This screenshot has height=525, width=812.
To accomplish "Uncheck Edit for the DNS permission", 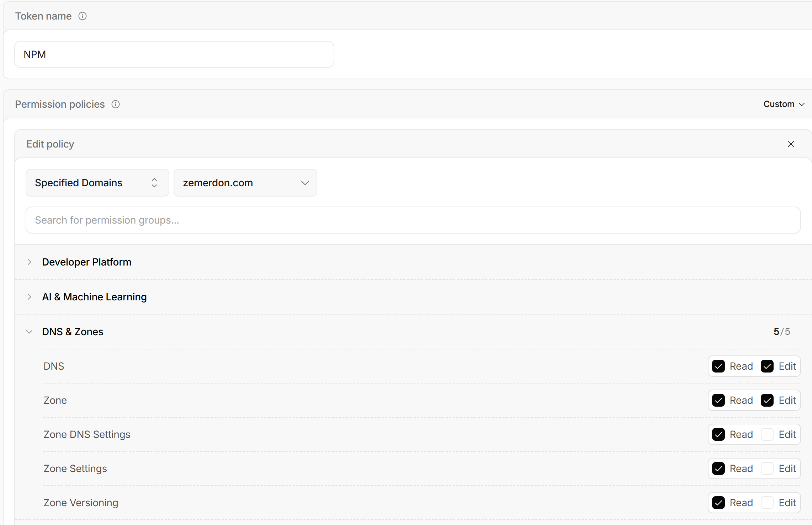I will [x=767, y=366].
